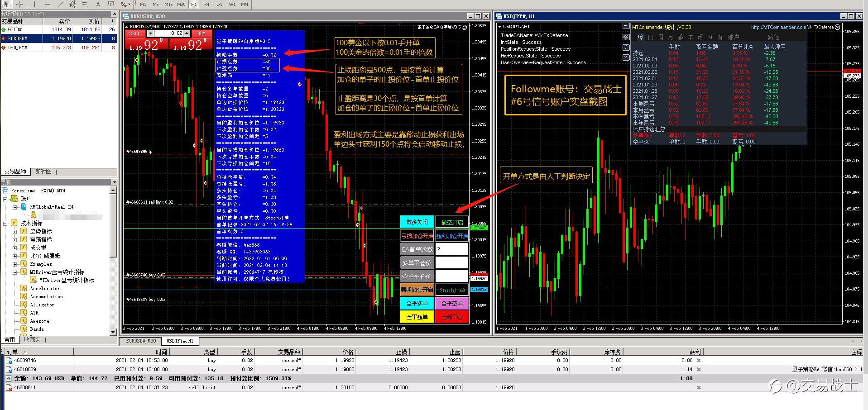Image resolution: width=868 pixels, height=410 pixels.
Task: Select the Accelerator indicator icon
Action: (24, 288)
